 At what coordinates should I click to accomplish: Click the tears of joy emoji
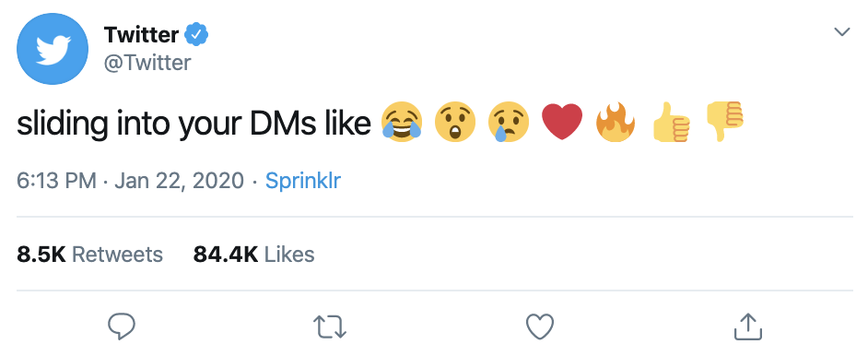pyautogui.click(x=402, y=122)
